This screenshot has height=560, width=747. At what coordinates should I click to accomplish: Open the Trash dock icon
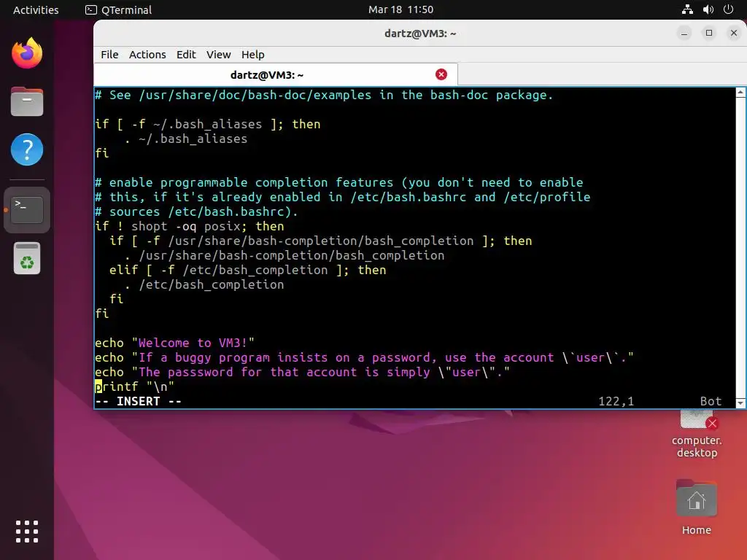click(x=27, y=259)
